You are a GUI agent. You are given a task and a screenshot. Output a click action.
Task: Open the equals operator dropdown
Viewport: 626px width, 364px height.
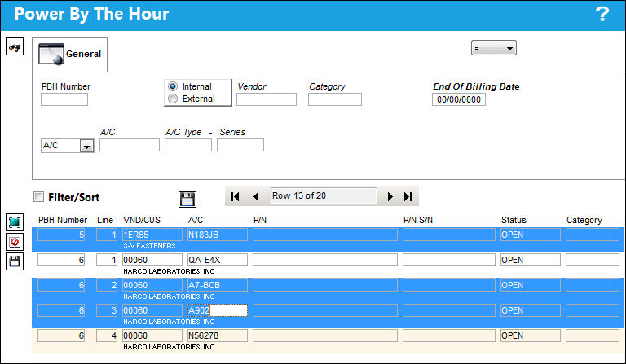(493, 48)
